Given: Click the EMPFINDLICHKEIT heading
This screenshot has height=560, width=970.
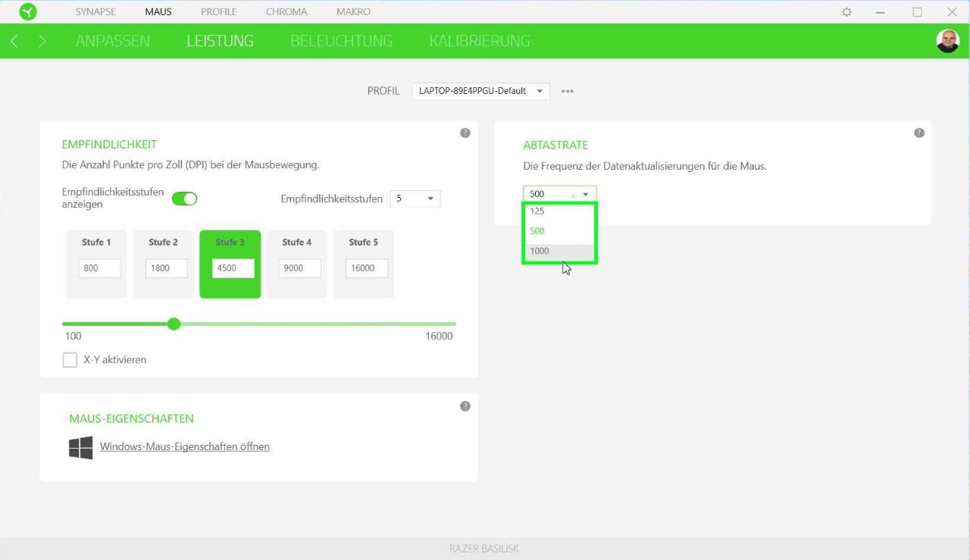Looking at the screenshot, I should coord(109,145).
